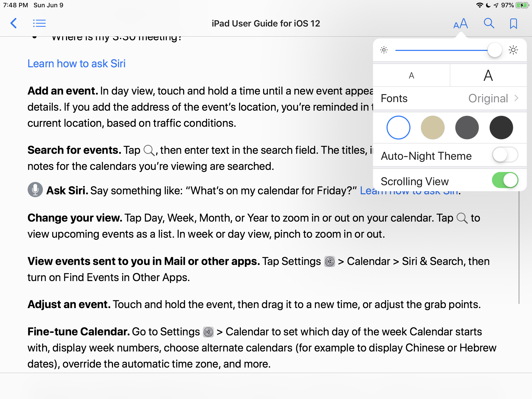Turn off the Scrolling View switch
Image resolution: width=532 pixels, height=399 pixels.
pyautogui.click(x=505, y=180)
